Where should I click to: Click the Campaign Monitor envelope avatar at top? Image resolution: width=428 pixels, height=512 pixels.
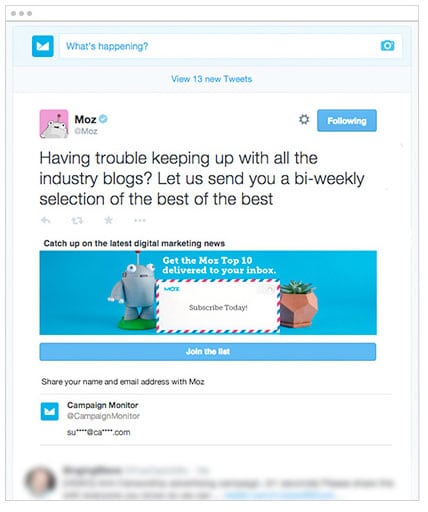[x=43, y=46]
